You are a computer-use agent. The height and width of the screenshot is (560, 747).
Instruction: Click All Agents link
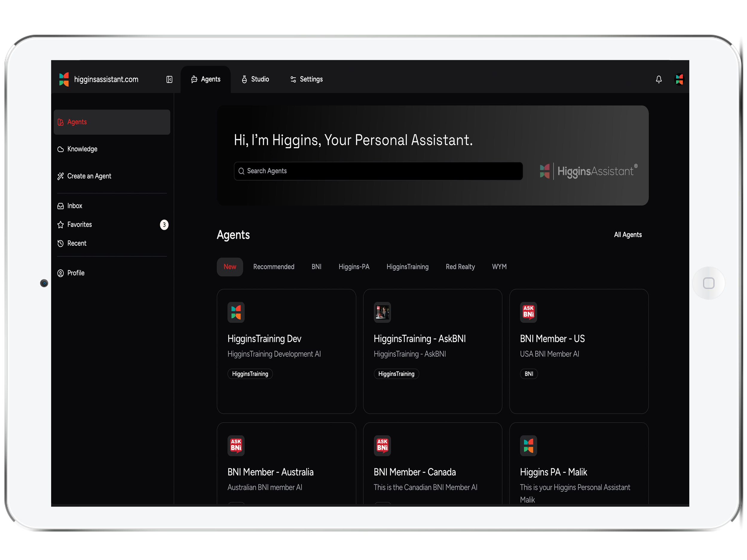coord(627,235)
